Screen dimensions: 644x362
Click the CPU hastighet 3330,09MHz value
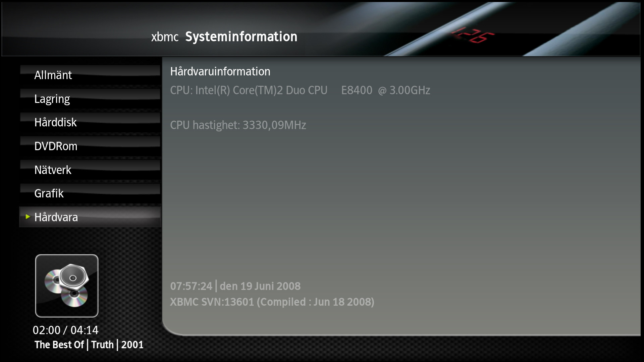coord(238,125)
